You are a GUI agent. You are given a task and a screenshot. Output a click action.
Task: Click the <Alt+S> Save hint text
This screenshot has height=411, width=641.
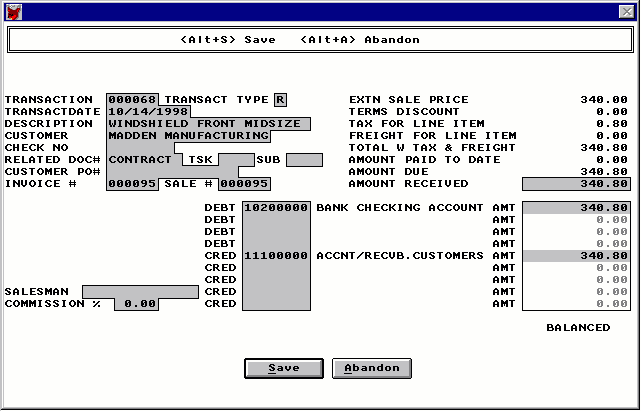click(x=228, y=40)
